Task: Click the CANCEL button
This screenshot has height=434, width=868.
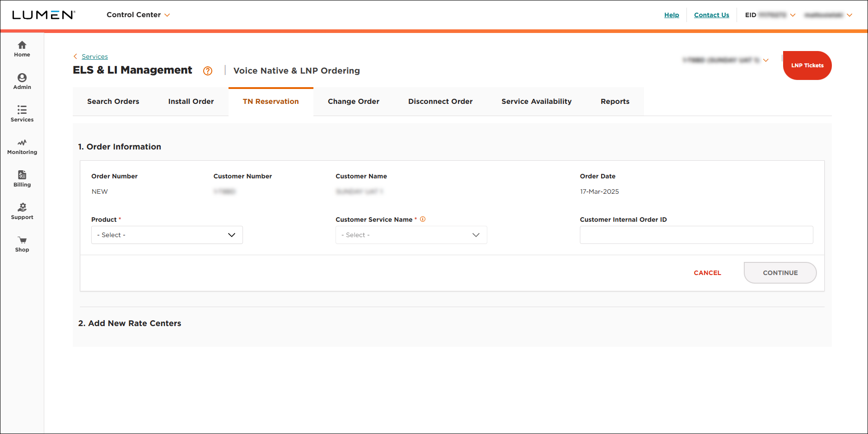Action: (707, 273)
